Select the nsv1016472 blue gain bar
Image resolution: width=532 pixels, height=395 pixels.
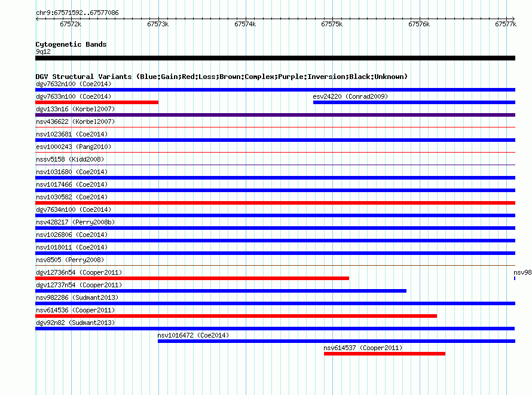pos(336,341)
